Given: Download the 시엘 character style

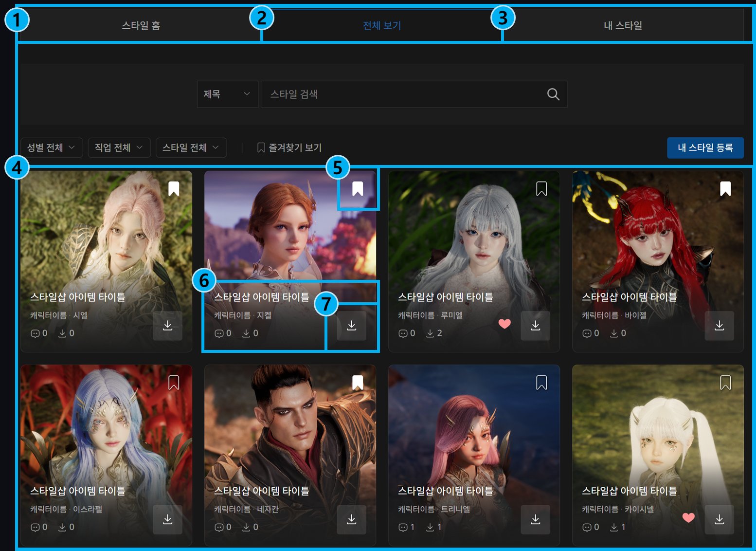Looking at the screenshot, I should click(168, 326).
